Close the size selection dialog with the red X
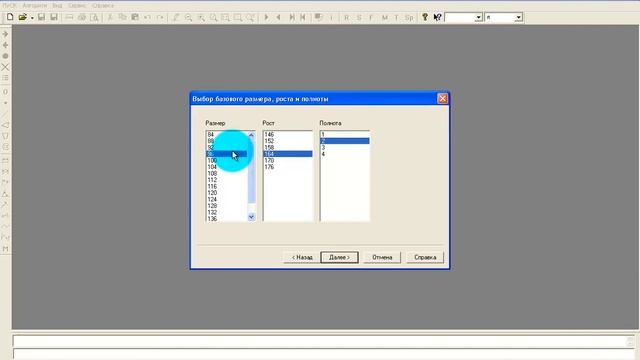This screenshot has width=640, height=360. tap(442, 98)
